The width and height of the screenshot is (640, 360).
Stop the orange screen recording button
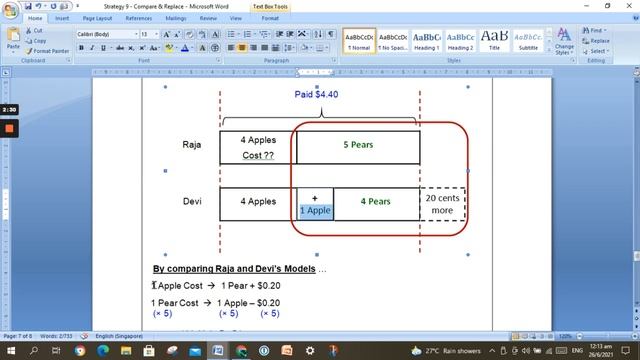9,129
